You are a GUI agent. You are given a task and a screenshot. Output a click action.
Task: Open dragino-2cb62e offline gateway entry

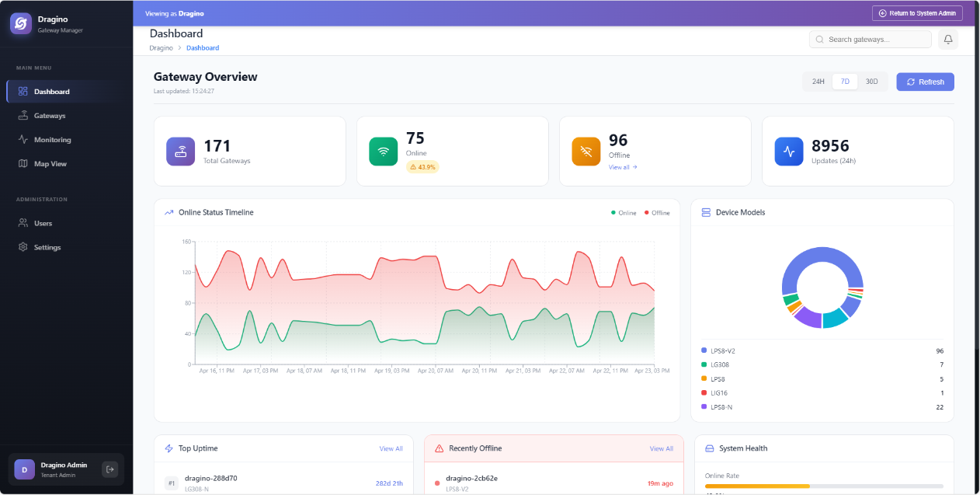(554, 483)
